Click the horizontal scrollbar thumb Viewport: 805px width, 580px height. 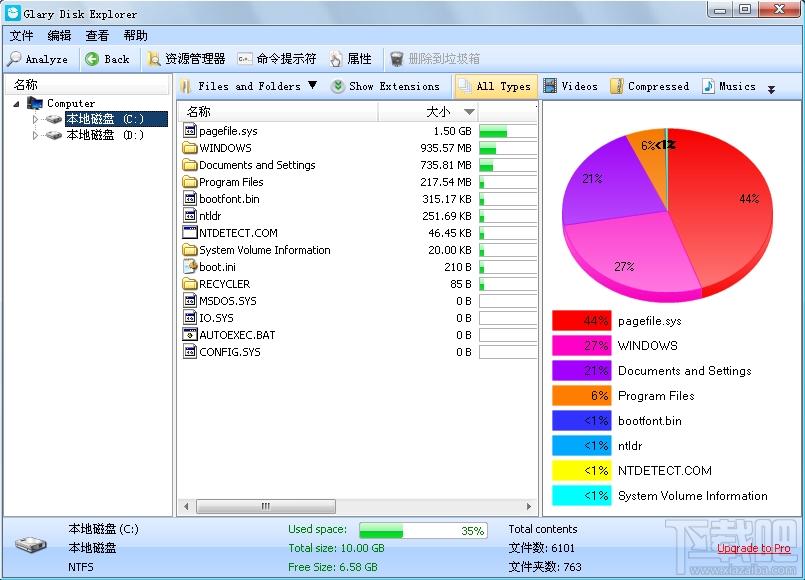(265, 506)
